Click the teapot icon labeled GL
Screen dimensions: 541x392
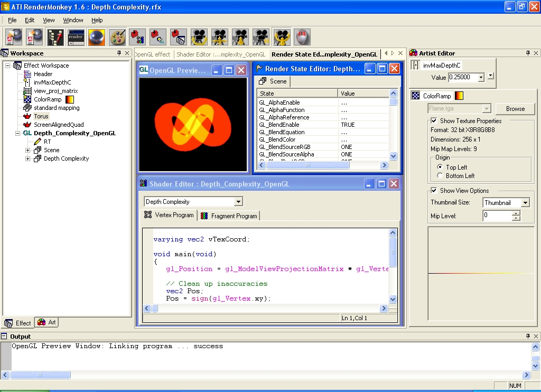[158, 37]
